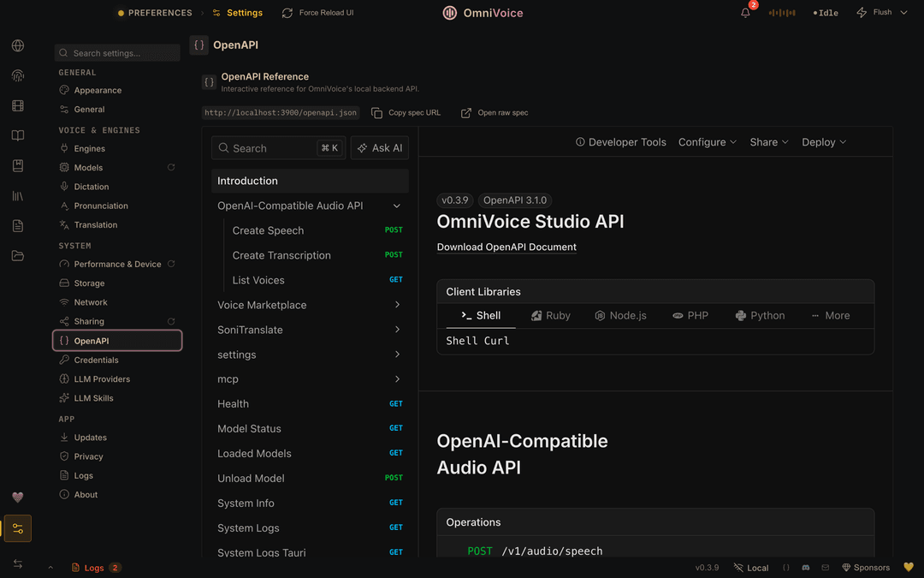
Task: Open the globe icon in left rail
Action: click(x=18, y=45)
